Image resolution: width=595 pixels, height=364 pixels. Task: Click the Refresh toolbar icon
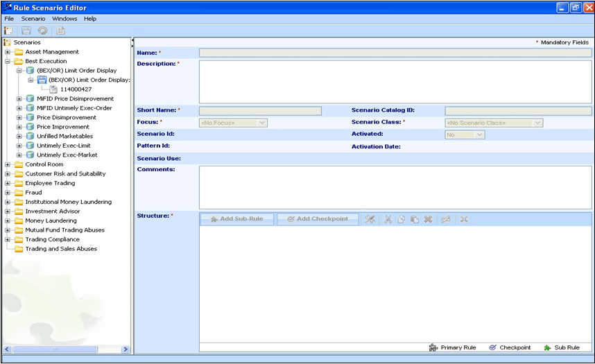pos(42,31)
